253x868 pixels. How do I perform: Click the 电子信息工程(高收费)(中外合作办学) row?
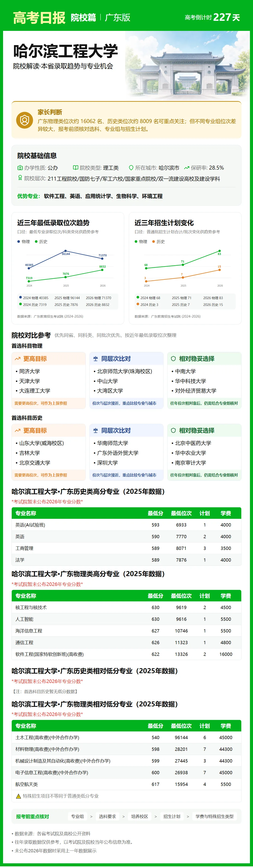(126, 772)
